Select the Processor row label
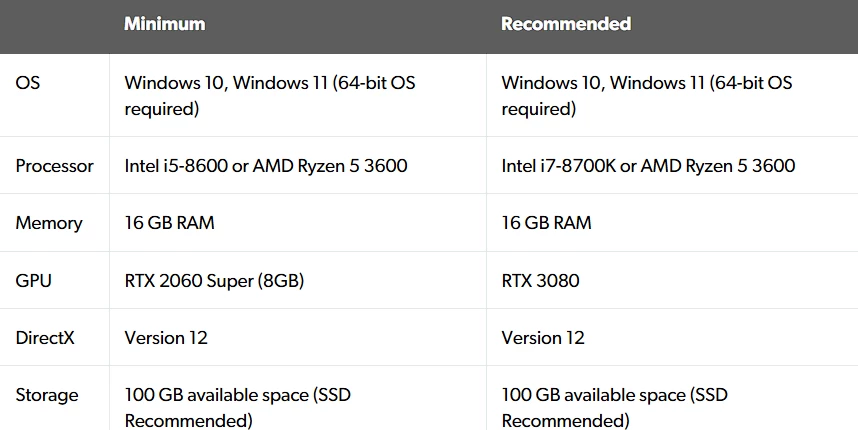Image resolution: width=858 pixels, height=430 pixels. click(x=54, y=166)
